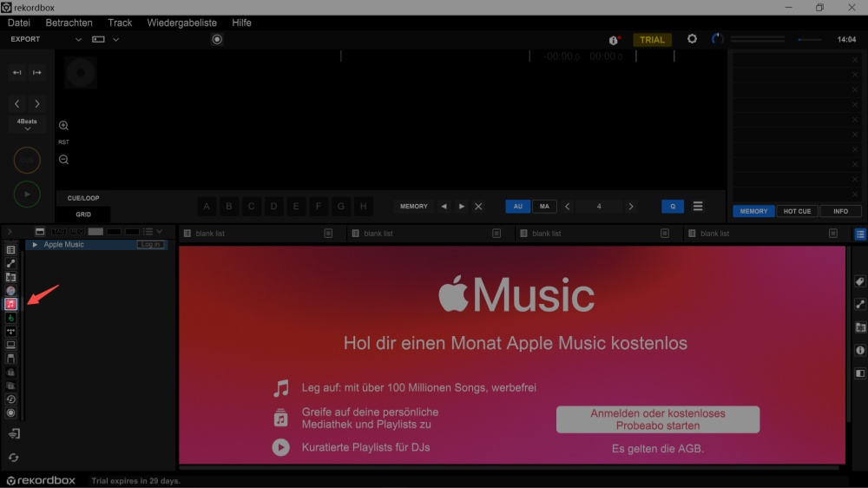868x488 pixels.
Task: Select the CUE/LOOP panel tab
Action: 83,198
